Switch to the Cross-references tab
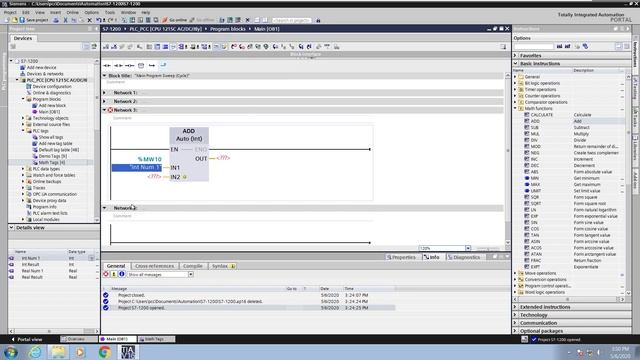 154,266
